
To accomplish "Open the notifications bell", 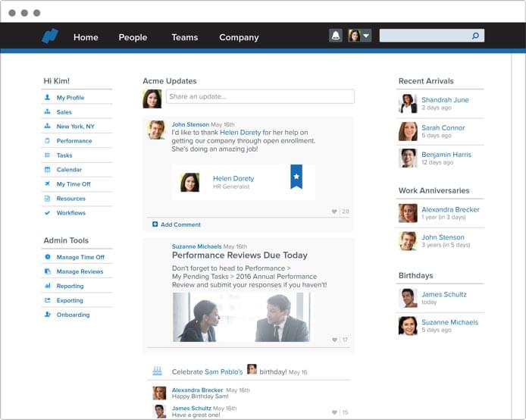I will [336, 36].
